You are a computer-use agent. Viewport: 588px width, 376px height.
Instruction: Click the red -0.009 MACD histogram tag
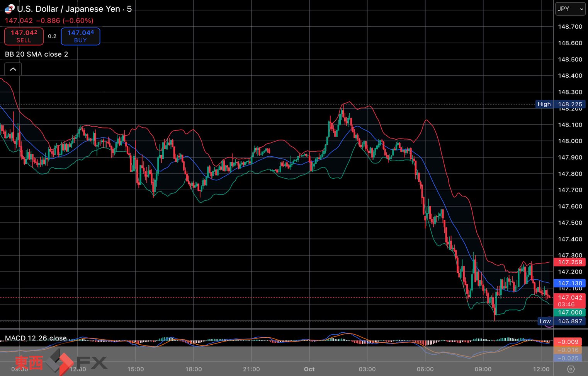tap(569, 342)
